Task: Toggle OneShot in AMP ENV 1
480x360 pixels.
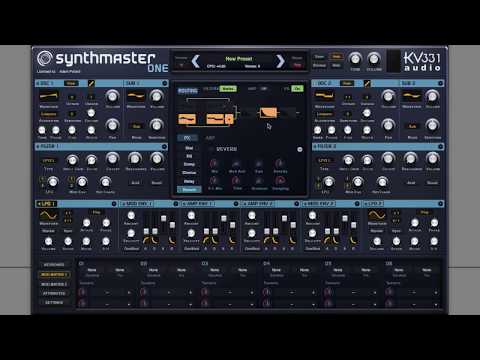Action: tap(192, 249)
